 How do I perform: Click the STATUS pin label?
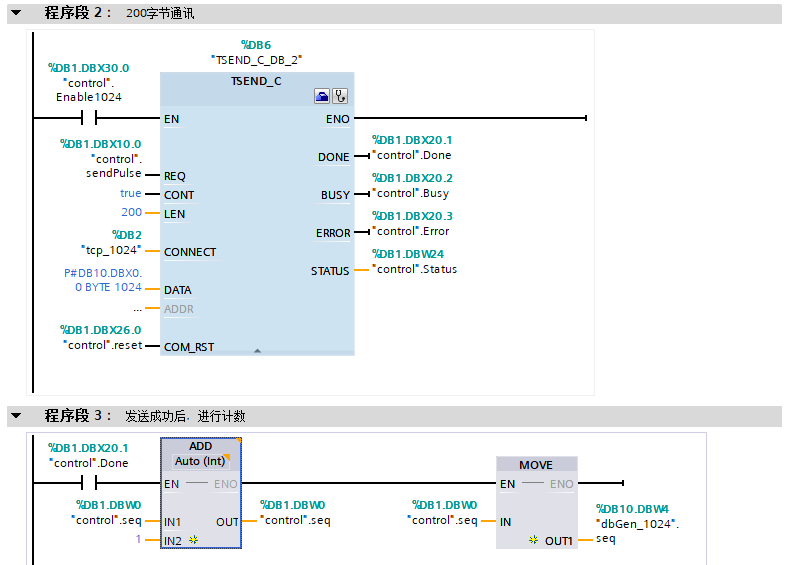330,271
